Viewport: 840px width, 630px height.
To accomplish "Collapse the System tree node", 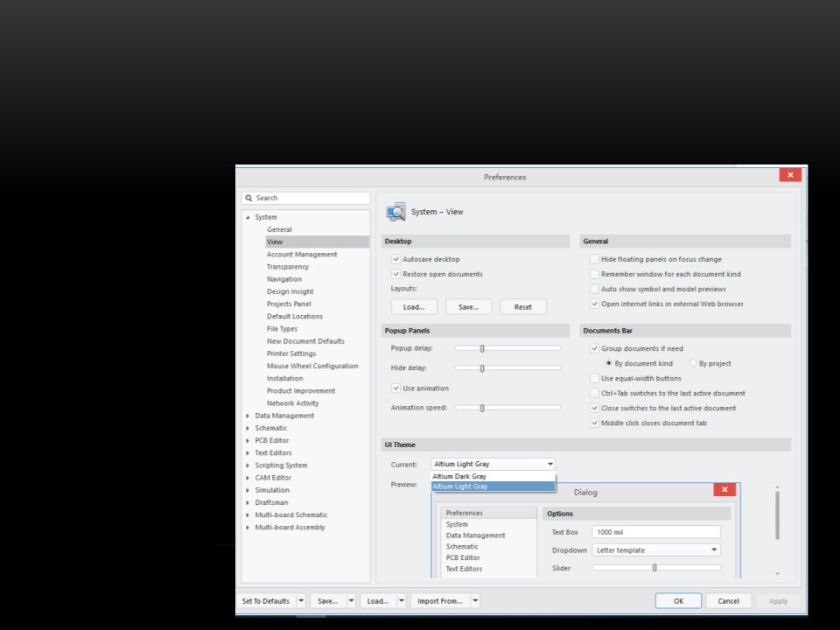I will click(x=248, y=218).
